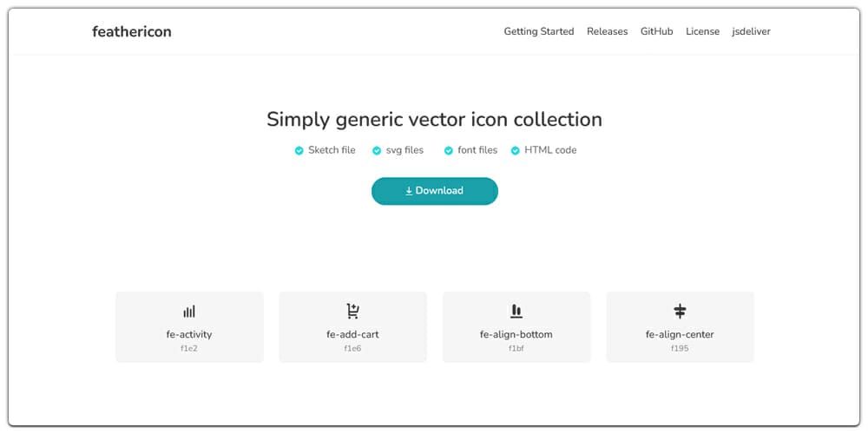
Task: Click the checkmark icon beside font files
Action: point(449,151)
